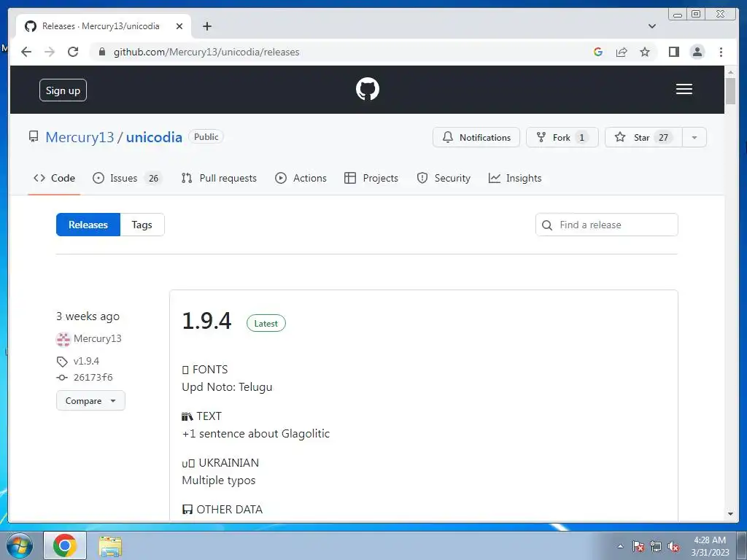Image resolution: width=747 pixels, height=560 pixels.
Task: Click the commit icon beside 26173f6
Action: tap(62, 378)
